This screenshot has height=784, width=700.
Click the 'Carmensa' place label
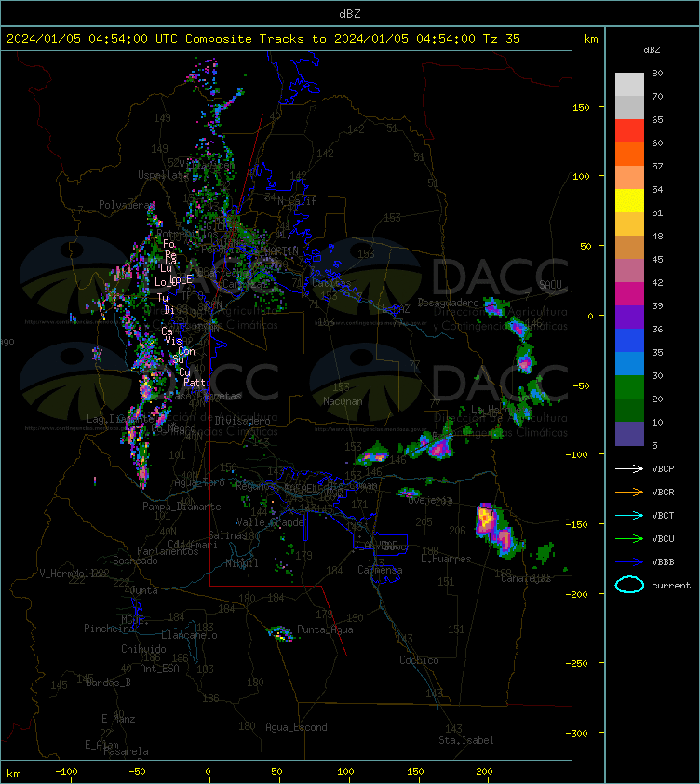point(380,570)
